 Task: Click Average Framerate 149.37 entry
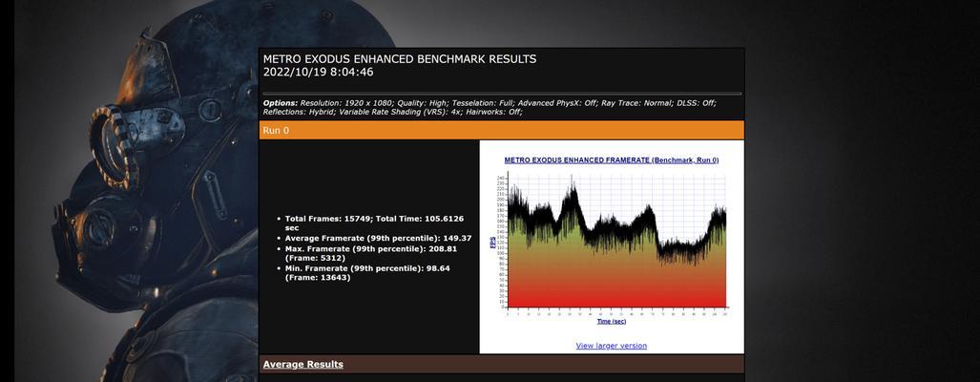point(378,238)
